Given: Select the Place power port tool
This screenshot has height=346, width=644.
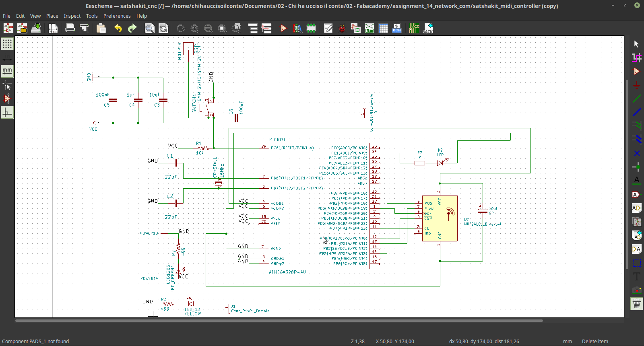Looking at the screenshot, I should 636,85.
